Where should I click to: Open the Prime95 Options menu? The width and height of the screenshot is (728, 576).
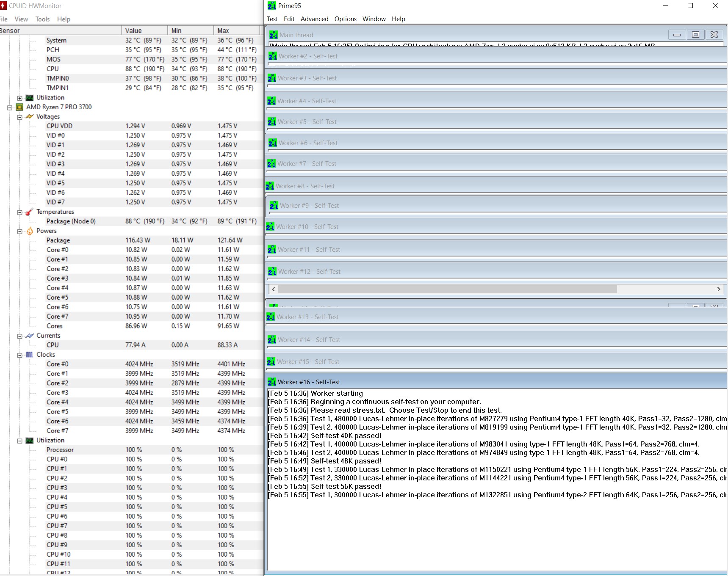point(346,19)
